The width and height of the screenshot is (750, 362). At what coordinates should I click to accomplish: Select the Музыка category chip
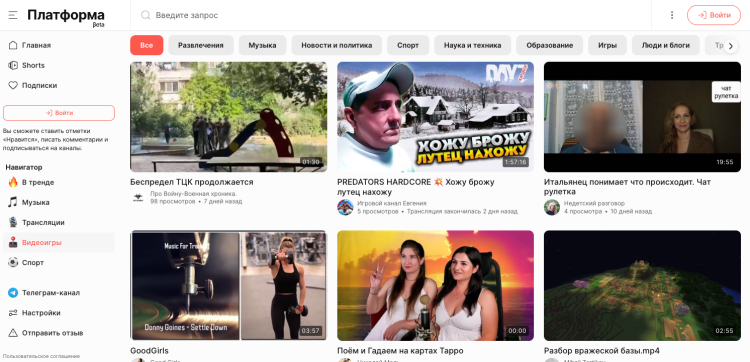262,45
